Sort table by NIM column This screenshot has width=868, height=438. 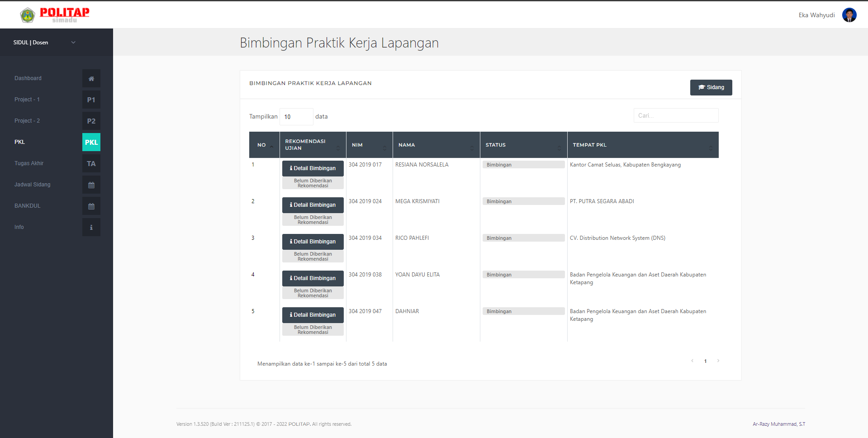pos(369,145)
